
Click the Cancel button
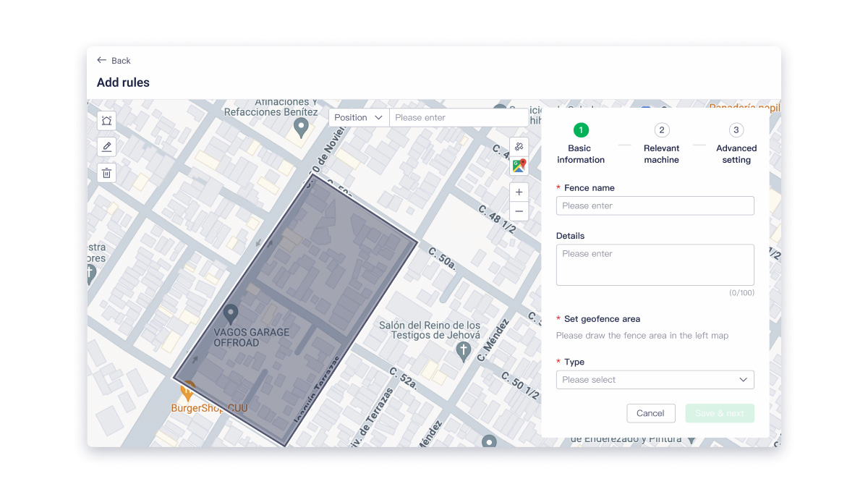650,413
